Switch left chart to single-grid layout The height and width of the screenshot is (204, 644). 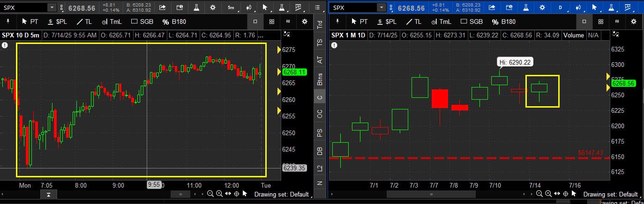255,22
